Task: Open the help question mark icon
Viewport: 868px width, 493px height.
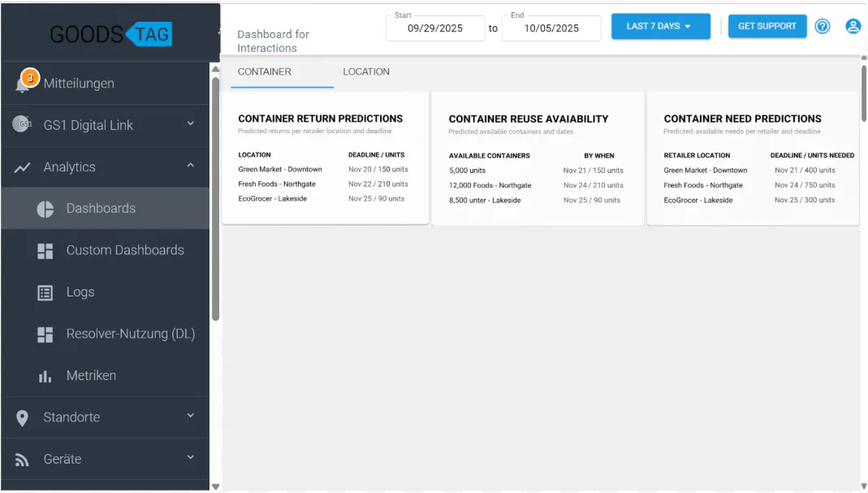Action: 823,26
